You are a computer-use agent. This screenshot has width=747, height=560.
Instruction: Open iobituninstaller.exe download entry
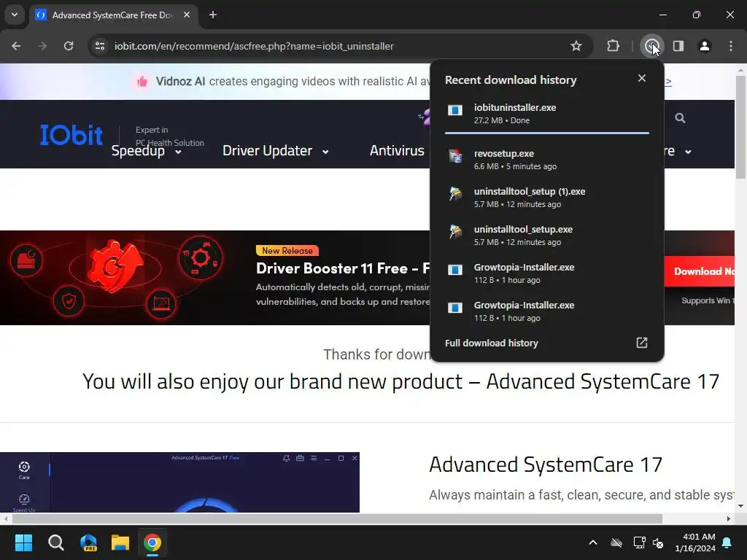click(547, 114)
